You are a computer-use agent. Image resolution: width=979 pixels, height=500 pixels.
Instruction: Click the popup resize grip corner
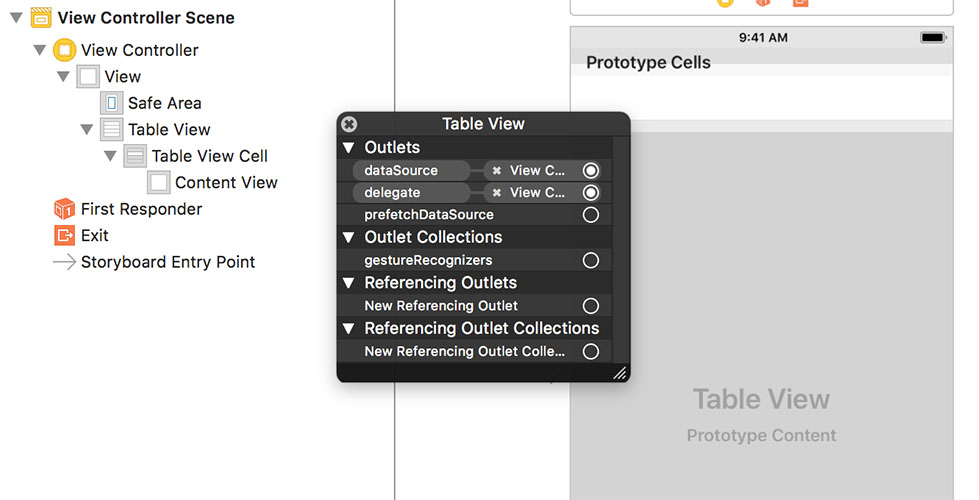click(620, 373)
